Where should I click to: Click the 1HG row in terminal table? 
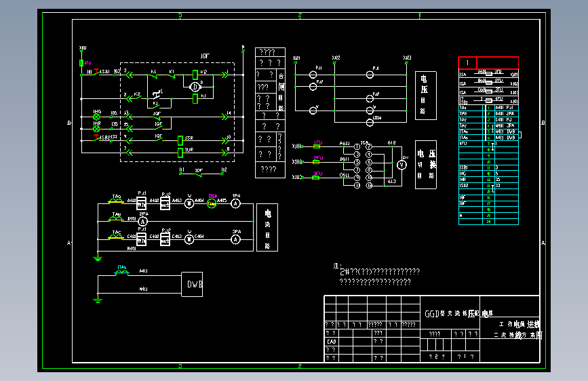coord(488,174)
